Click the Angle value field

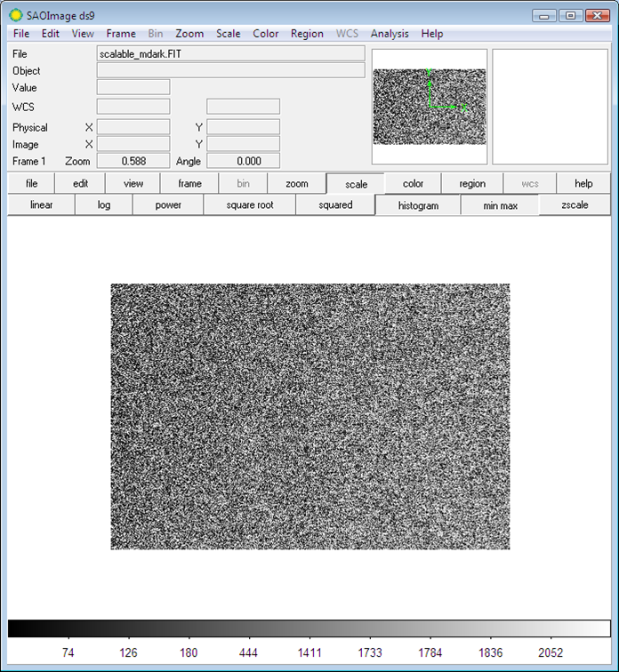(x=243, y=161)
